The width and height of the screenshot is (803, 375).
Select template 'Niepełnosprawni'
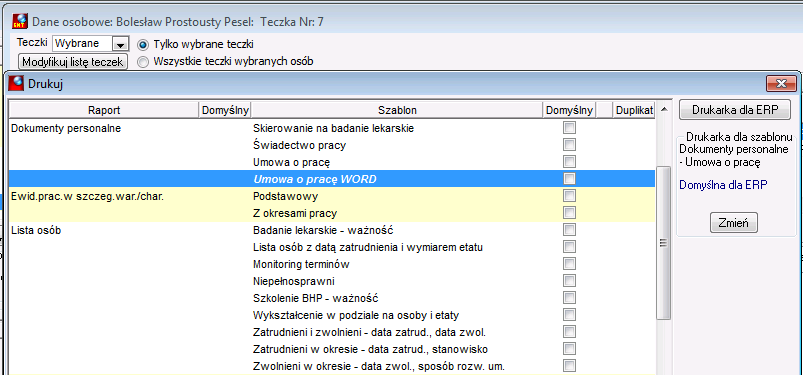[x=294, y=281]
